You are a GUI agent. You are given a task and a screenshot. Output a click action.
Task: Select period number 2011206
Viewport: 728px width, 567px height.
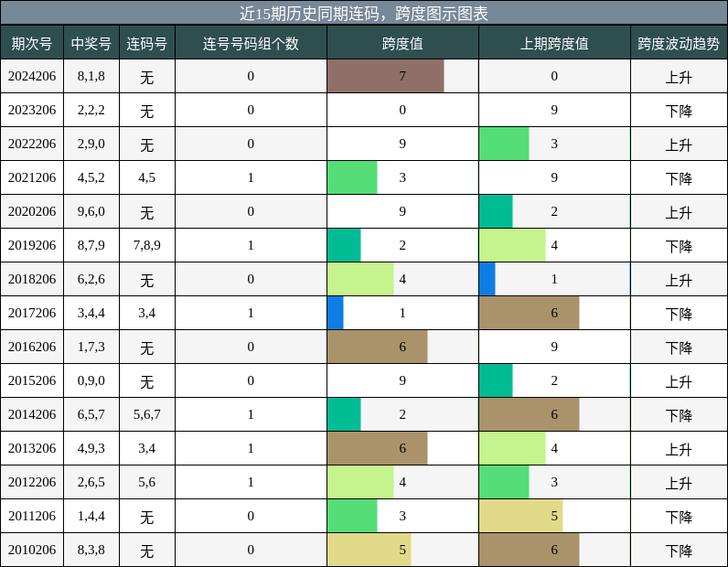click(32, 516)
